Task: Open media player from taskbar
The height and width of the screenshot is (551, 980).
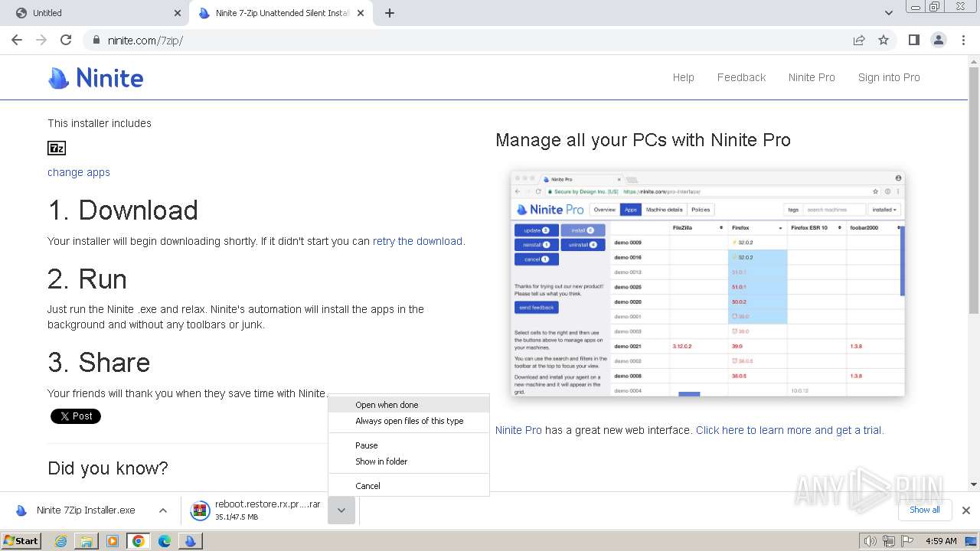Action: click(113, 541)
